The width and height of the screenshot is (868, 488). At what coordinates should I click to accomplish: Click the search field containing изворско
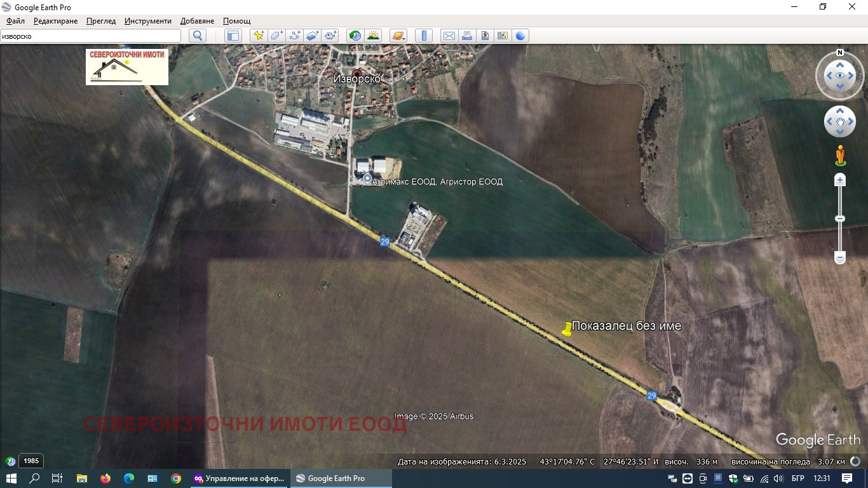coord(90,36)
